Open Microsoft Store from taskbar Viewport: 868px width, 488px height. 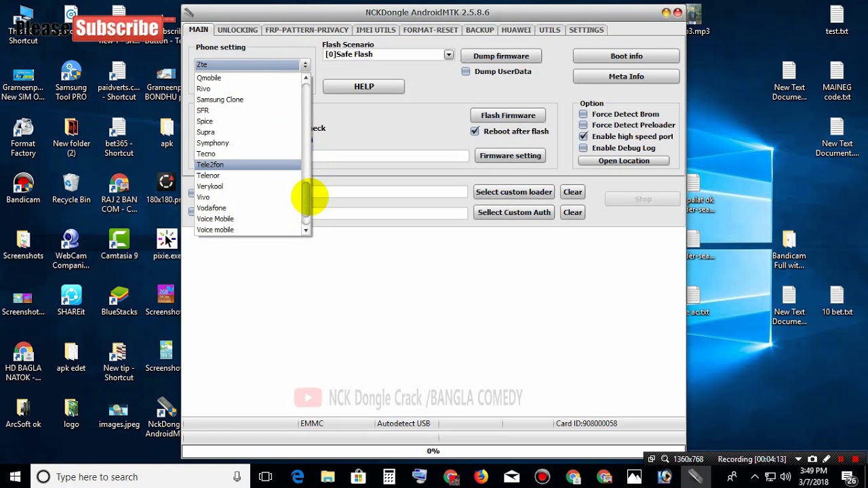tap(358, 476)
